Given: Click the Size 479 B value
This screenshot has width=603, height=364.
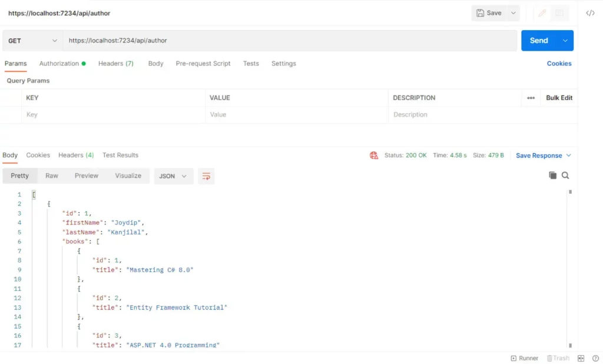Looking at the screenshot, I should click(x=496, y=155).
